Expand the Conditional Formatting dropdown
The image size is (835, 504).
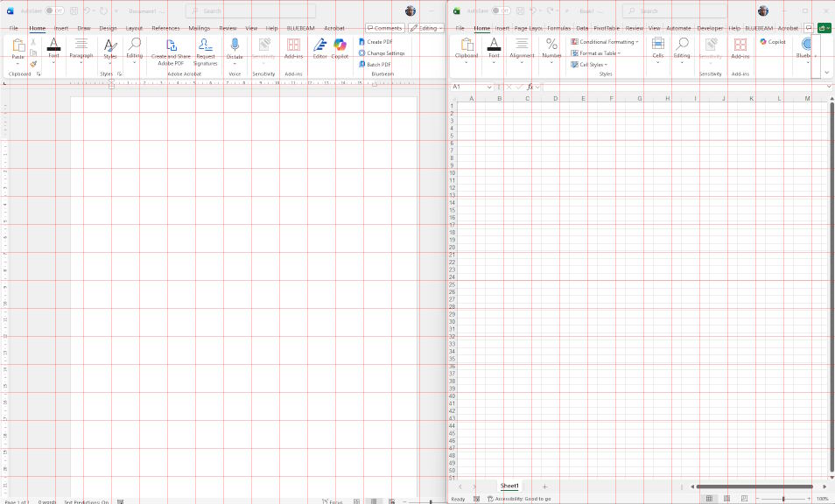click(x=606, y=42)
